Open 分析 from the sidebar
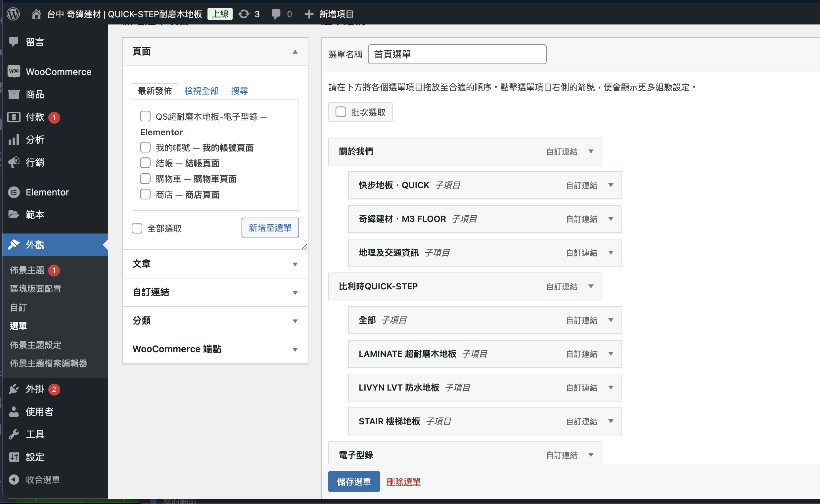820x504 pixels. (x=34, y=140)
